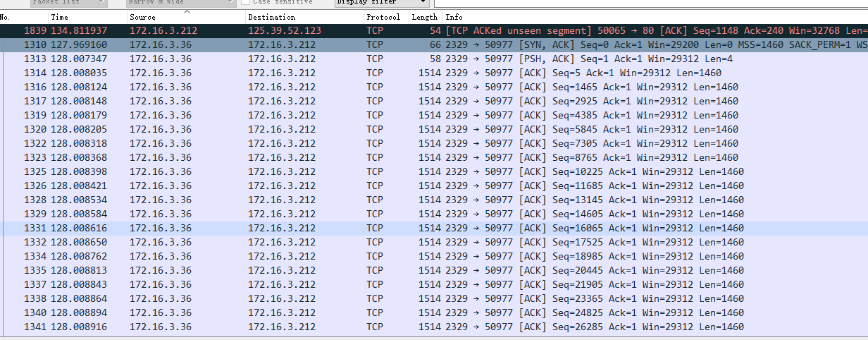The width and height of the screenshot is (868, 340).
Task: Select packet 1329 with Seq=14605
Action: point(434,214)
